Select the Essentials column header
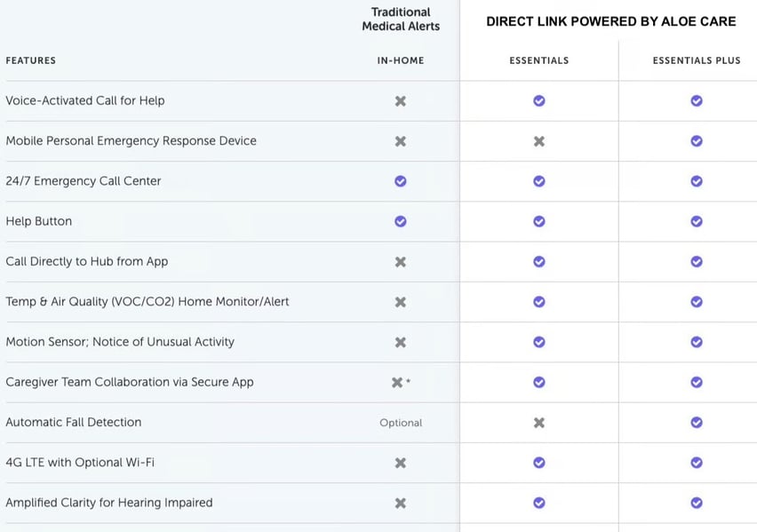Screen dimensions: 757x532 click(538, 60)
